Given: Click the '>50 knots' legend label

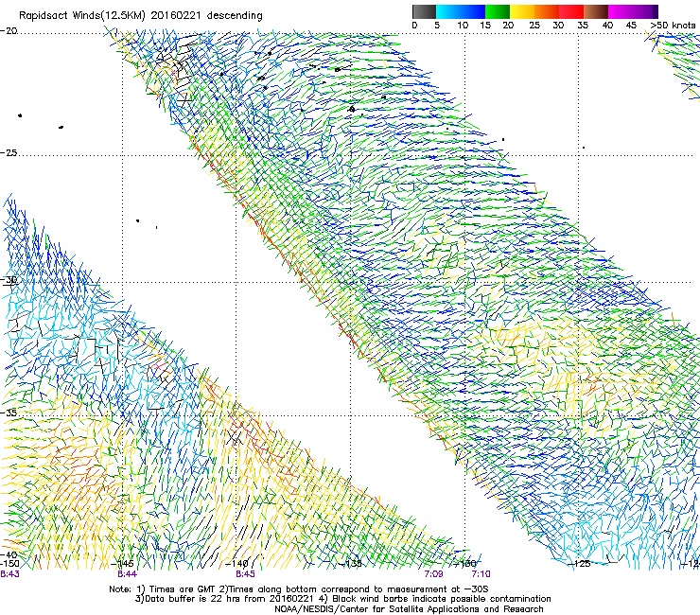Looking at the screenshot, I should click(x=673, y=26).
